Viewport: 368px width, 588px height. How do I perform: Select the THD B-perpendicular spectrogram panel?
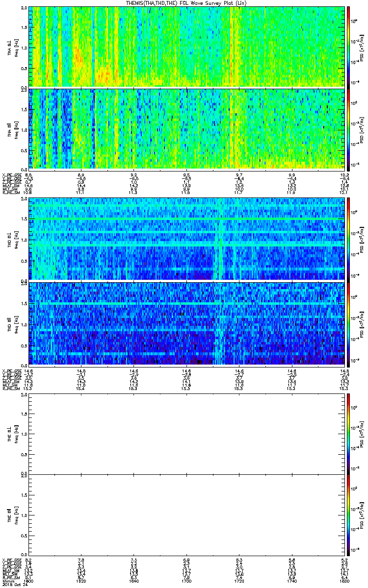click(x=186, y=239)
